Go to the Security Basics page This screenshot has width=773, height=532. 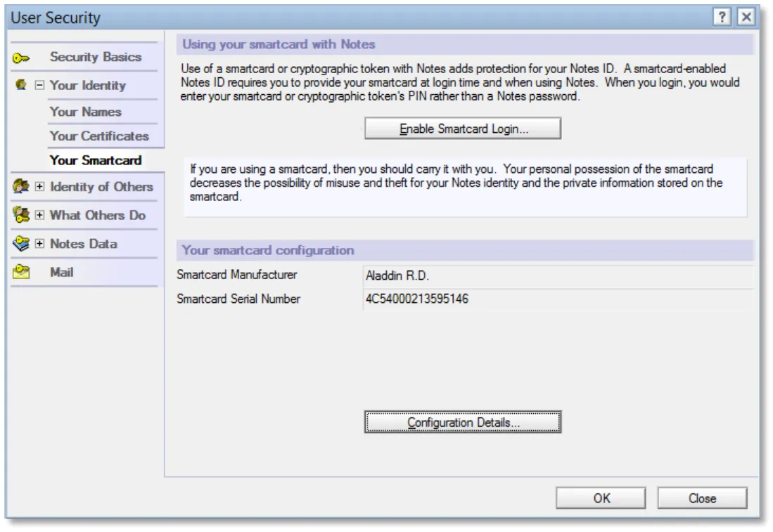(x=96, y=57)
